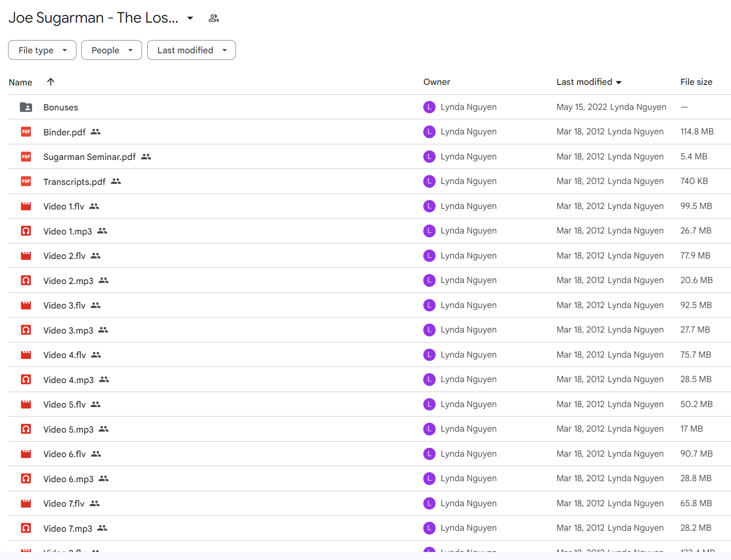This screenshot has height=560, width=731.
Task: Click the audio icon for Video 1.mp3
Action: [x=26, y=231]
